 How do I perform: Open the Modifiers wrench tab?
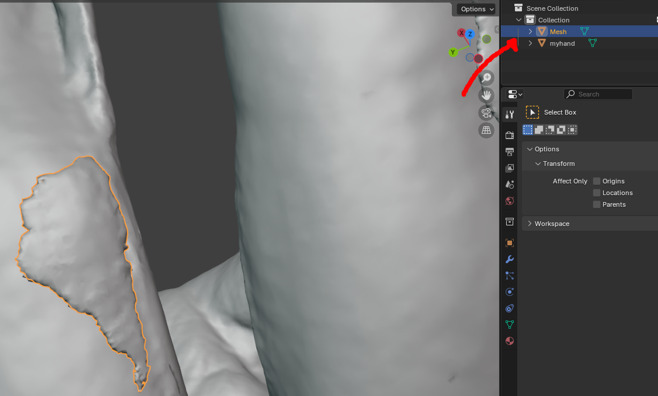509,259
